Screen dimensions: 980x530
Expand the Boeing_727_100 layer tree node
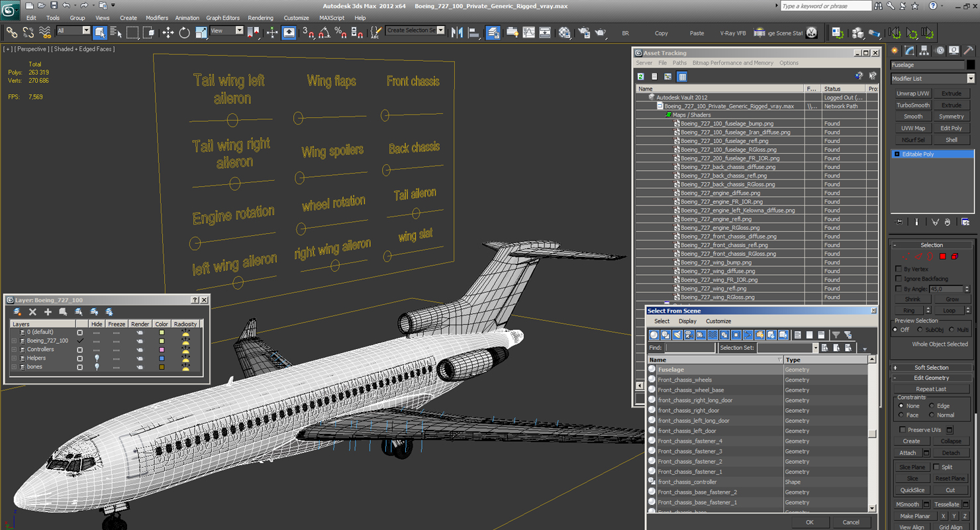pyautogui.click(x=14, y=341)
